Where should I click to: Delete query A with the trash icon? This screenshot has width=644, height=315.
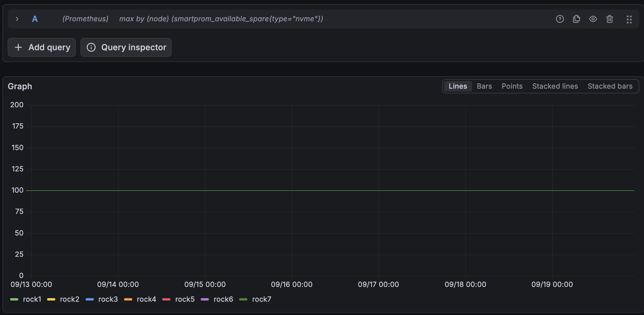(609, 19)
